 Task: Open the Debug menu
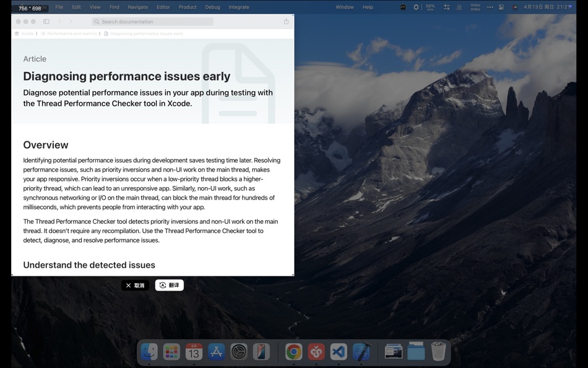(212, 7)
